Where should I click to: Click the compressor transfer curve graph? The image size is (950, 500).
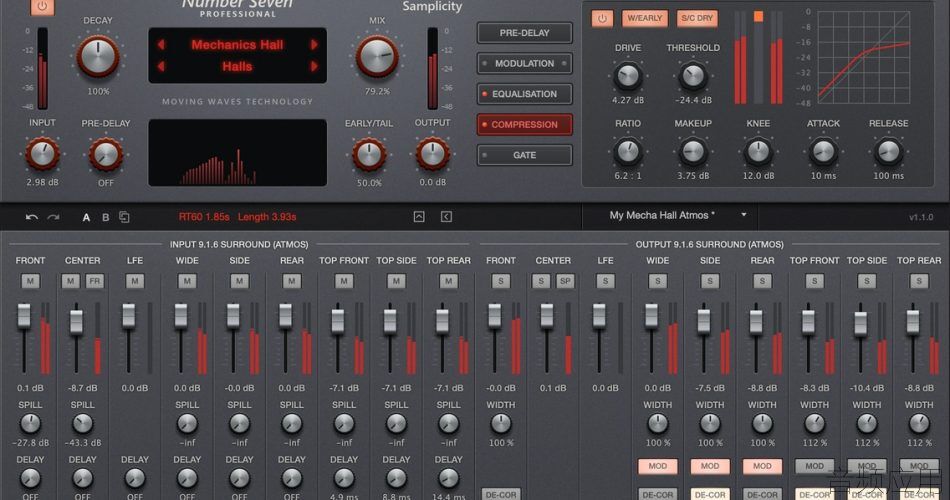tap(864, 56)
